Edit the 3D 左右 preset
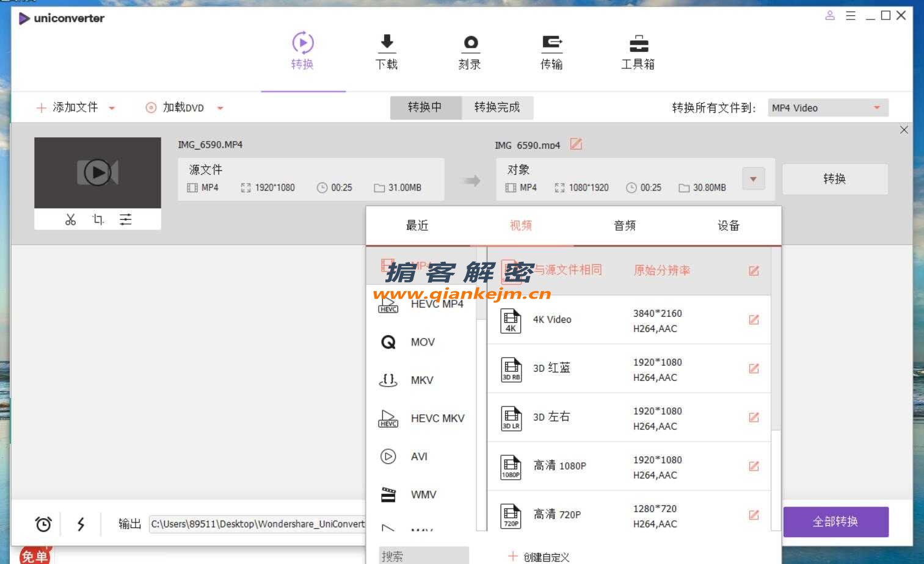The height and width of the screenshot is (564, 924). tap(754, 418)
